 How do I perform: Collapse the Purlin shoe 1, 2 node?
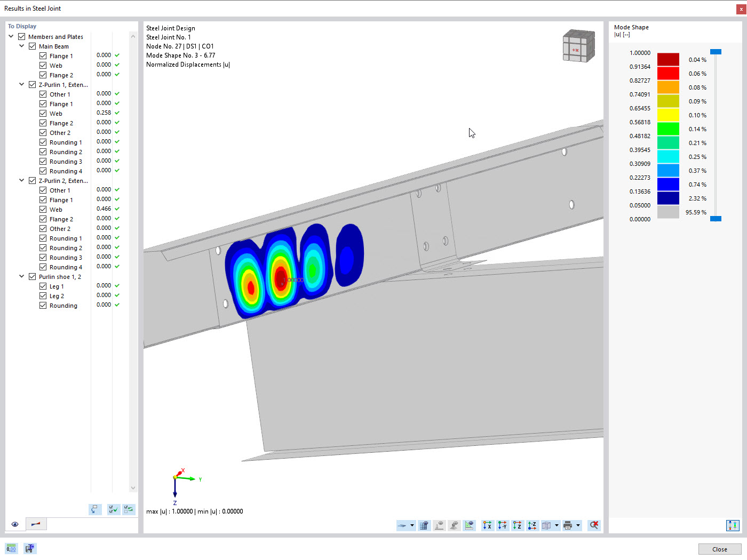click(22, 277)
